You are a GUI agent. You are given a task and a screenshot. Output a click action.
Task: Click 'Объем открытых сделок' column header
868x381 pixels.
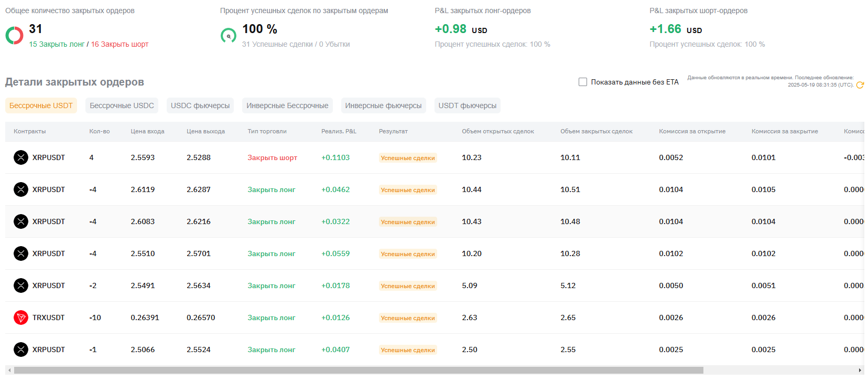[x=498, y=131]
